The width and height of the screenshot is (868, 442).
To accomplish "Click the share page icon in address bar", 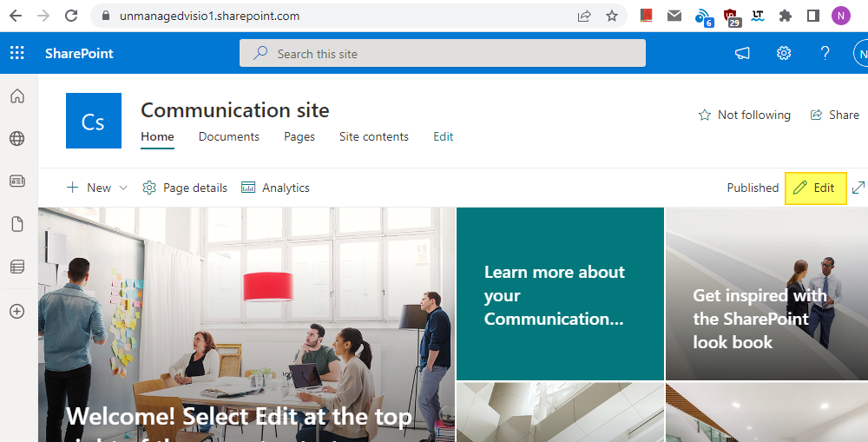I will pyautogui.click(x=584, y=16).
